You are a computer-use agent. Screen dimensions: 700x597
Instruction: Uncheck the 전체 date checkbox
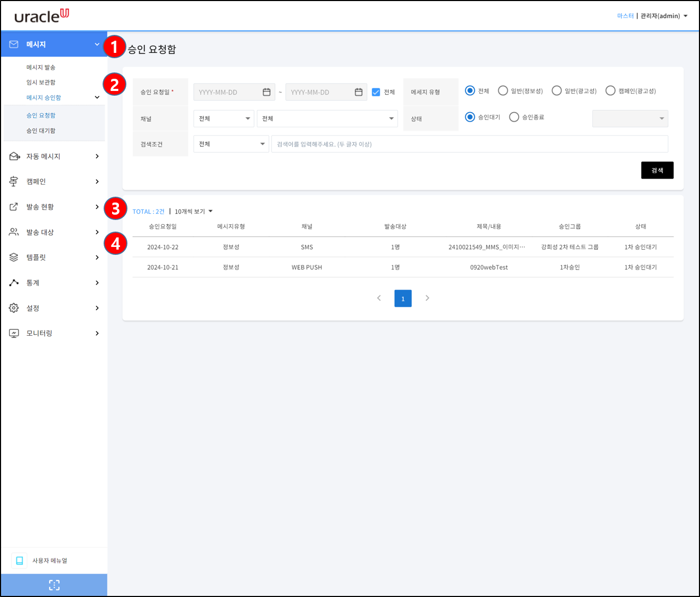coord(376,92)
